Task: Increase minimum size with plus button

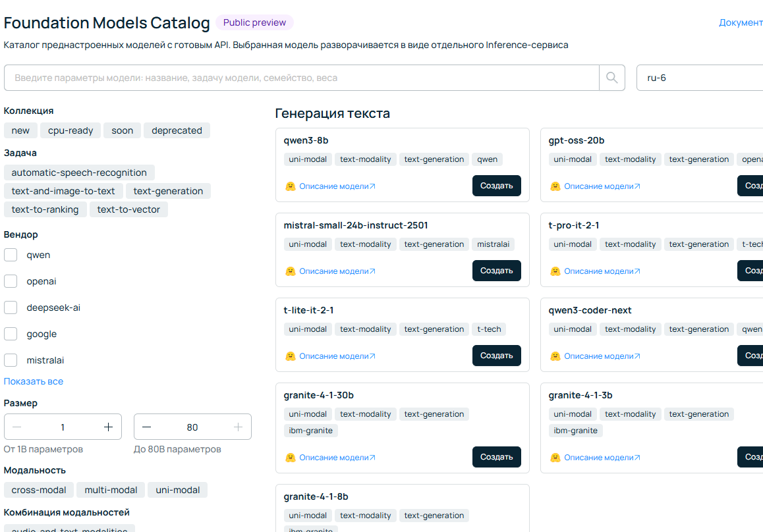Action: tap(108, 427)
